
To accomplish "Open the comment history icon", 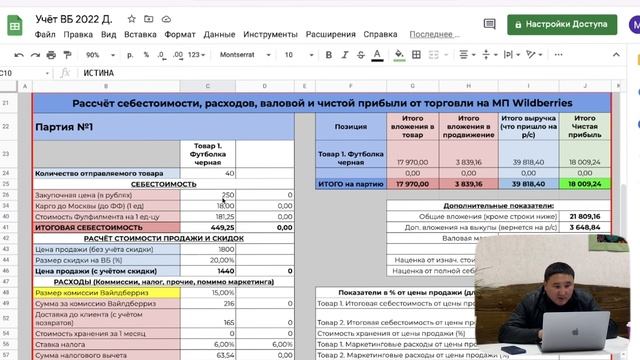I will click(x=489, y=24).
